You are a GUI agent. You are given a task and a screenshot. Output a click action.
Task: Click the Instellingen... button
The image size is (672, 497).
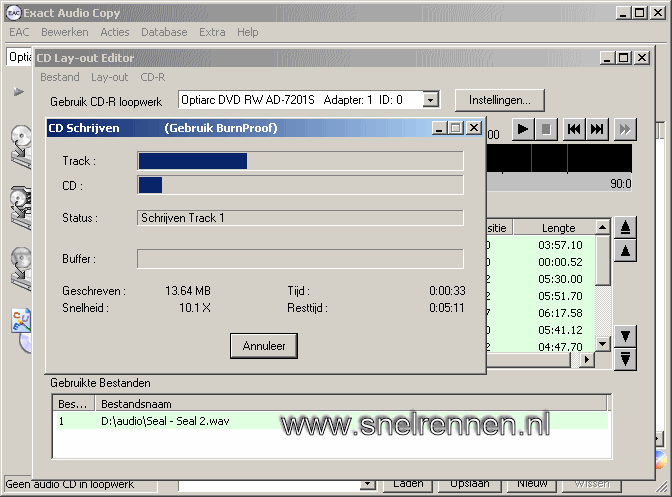coord(500,100)
